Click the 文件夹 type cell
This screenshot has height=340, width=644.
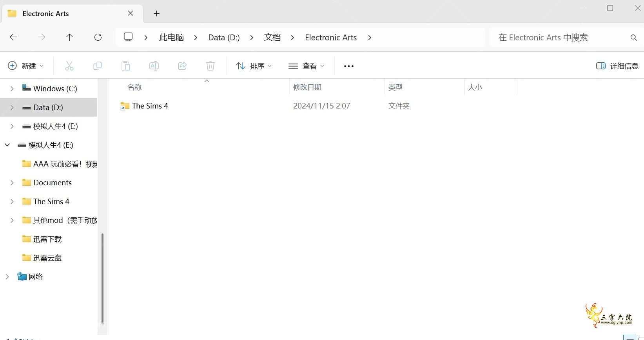399,106
